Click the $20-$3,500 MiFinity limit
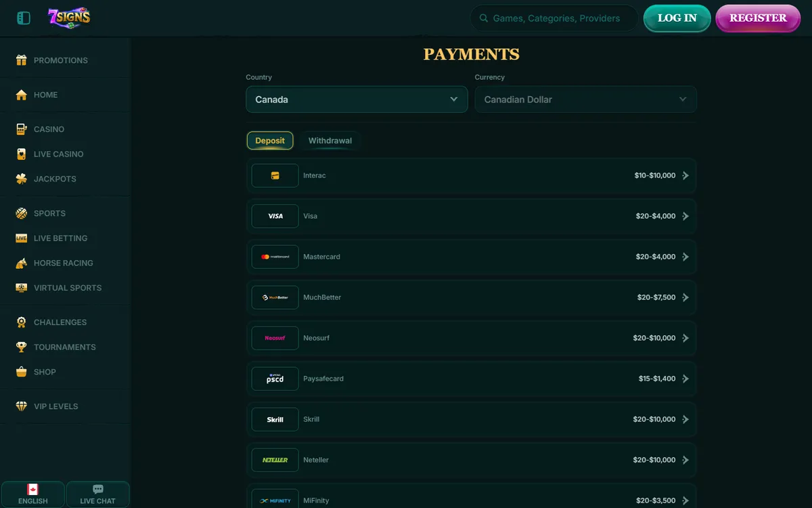This screenshot has height=508, width=812. tap(656, 501)
